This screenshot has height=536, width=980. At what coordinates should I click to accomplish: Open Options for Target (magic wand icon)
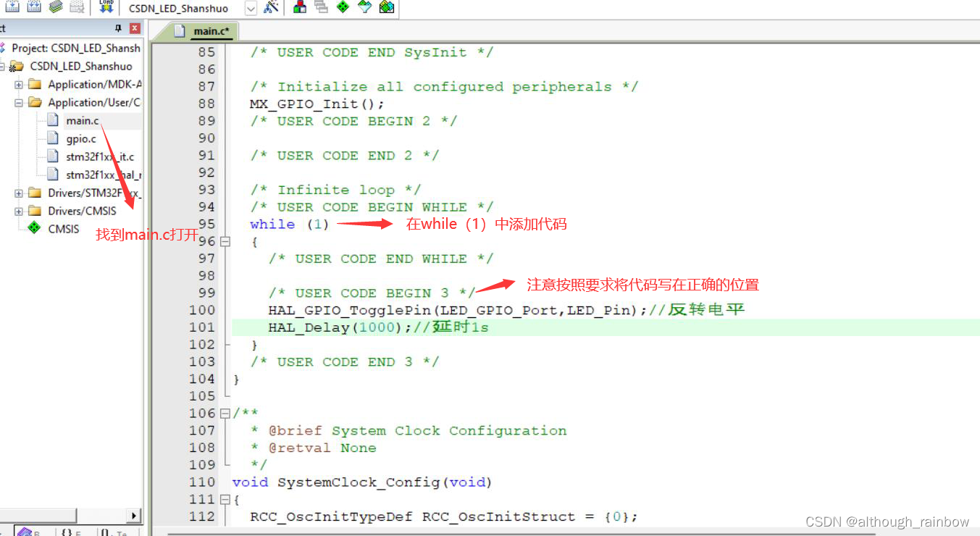coord(271,8)
